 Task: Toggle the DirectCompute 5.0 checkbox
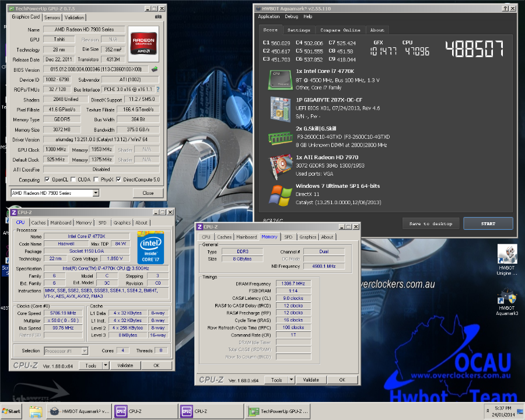point(118,180)
